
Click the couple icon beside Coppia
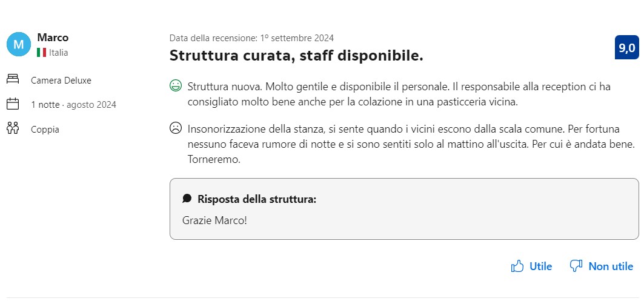[13, 128]
